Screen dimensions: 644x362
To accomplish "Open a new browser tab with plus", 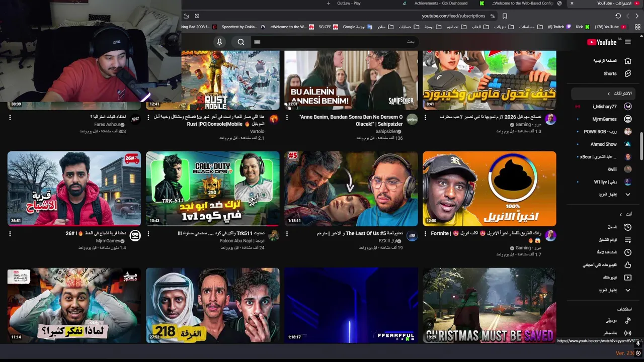I will (x=329, y=3).
